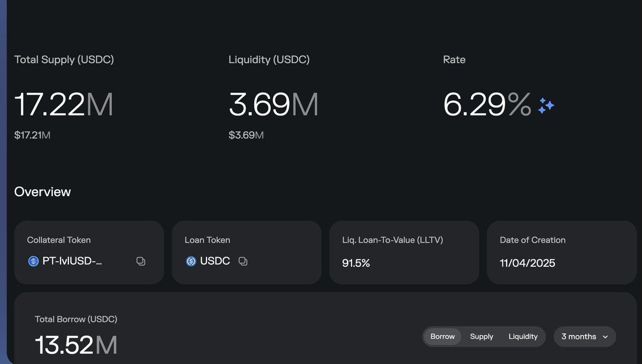The width and height of the screenshot is (642, 364).
Task: Click the Liq. Loan-To-Value label
Action: [392, 240]
